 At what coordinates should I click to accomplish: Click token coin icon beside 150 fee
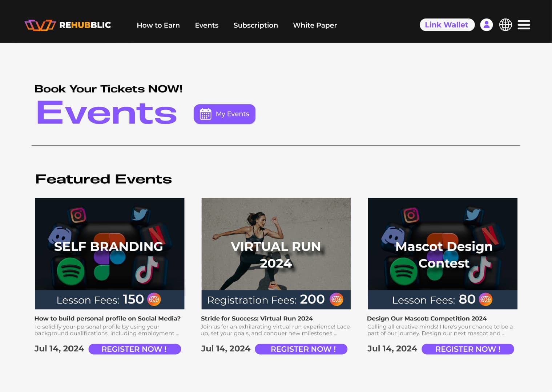click(154, 299)
